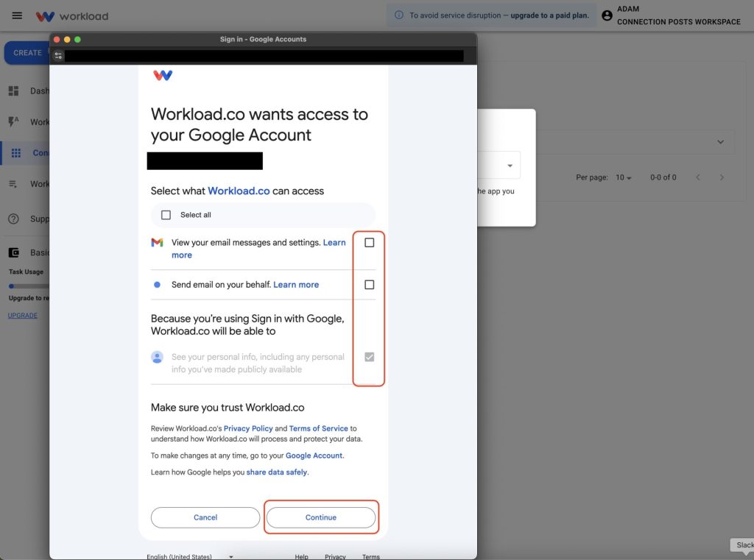The image size is (754, 560).
Task: Click the UPGRADE link in the sidebar
Action: [x=23, y=316]
